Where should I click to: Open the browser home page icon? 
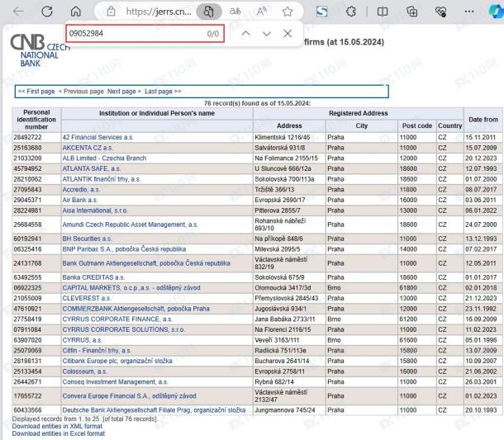[x=75, y=12]
